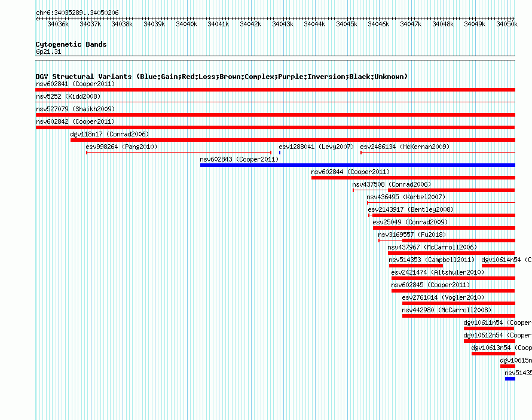This screenshot has height=420, width=532.
Task: Click the esv1288041 (Levy2007) label
Action: pyautogui.click(x=316, y=147)
